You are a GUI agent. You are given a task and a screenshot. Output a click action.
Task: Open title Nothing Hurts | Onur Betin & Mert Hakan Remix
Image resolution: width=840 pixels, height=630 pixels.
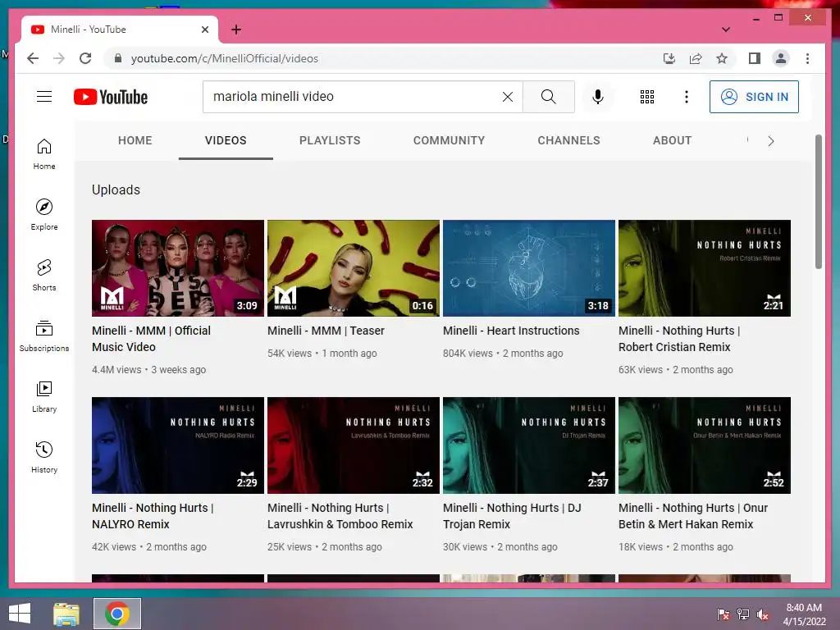(693, 516)
